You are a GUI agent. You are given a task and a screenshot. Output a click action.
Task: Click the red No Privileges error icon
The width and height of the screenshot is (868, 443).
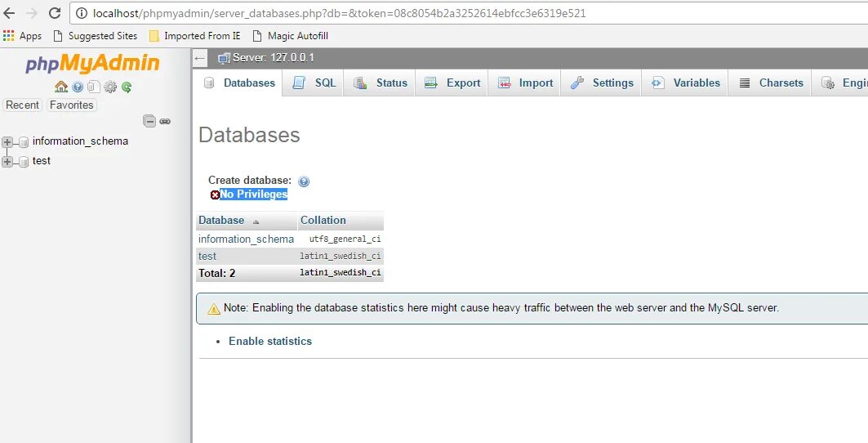[215, 195]
